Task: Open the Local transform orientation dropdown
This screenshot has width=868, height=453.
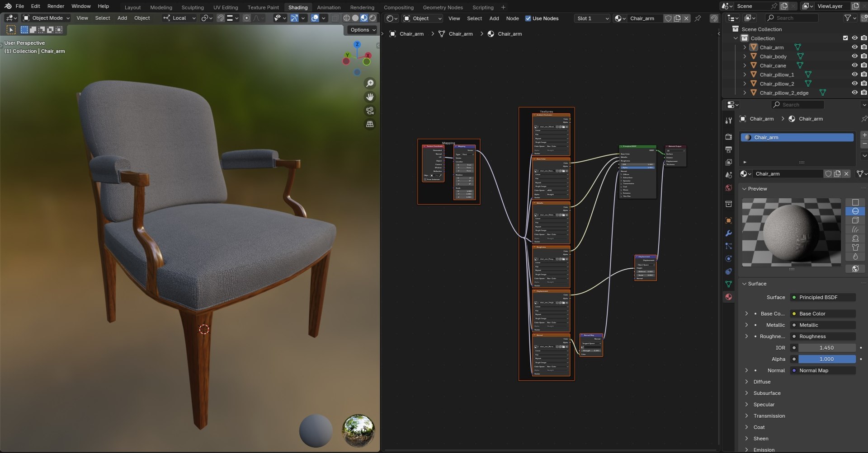Action: pos(179,18)
